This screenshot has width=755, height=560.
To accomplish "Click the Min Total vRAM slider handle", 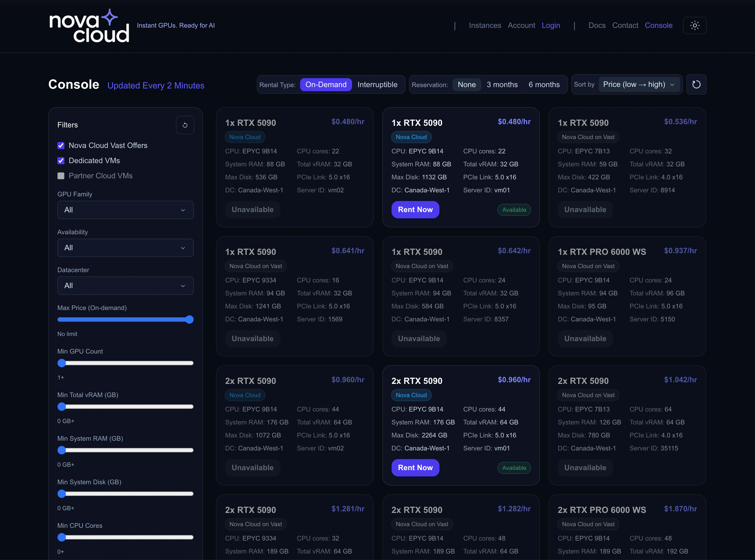I will [62, 407].
